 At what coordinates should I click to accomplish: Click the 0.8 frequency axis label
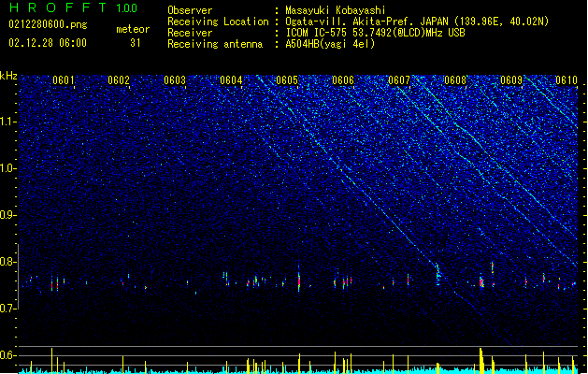coord(8,262)
